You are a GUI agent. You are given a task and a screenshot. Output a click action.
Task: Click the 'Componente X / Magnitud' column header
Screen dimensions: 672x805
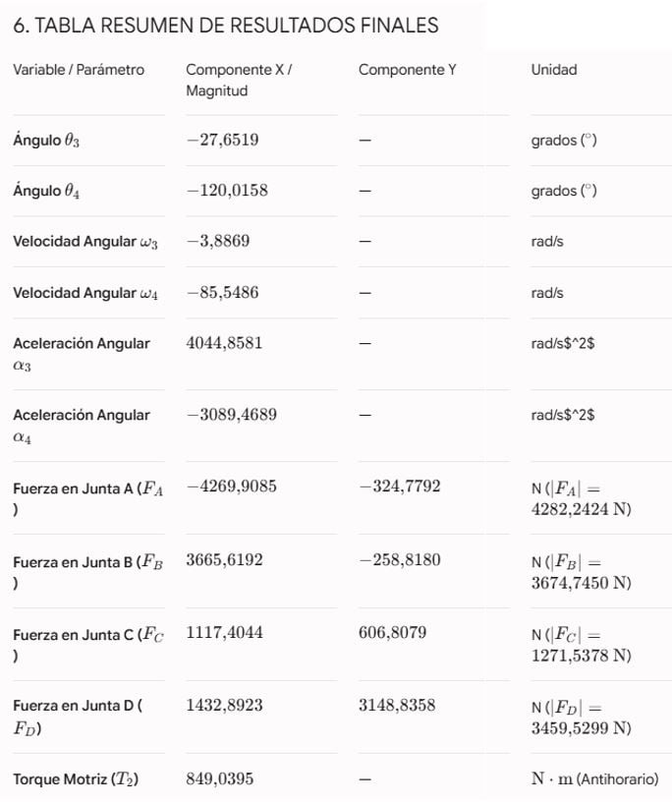tap(239, 80)
